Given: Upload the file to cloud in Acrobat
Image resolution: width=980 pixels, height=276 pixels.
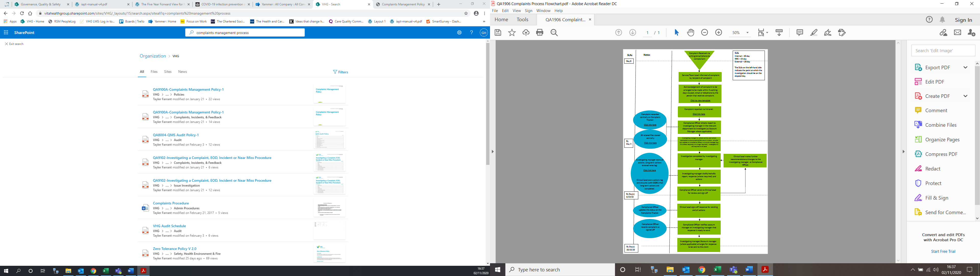Looking at the screenshot, I should (x=526, y=33).
